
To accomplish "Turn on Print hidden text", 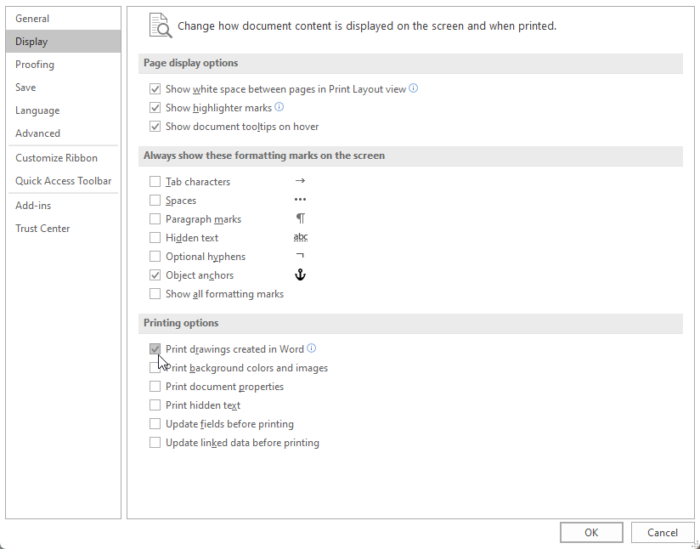I will click(155, 405).
